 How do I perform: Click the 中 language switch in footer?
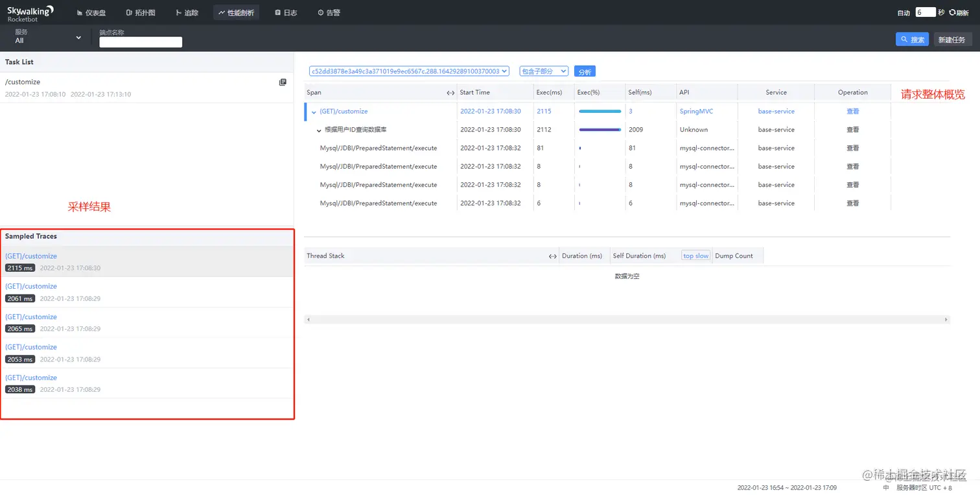886,488
